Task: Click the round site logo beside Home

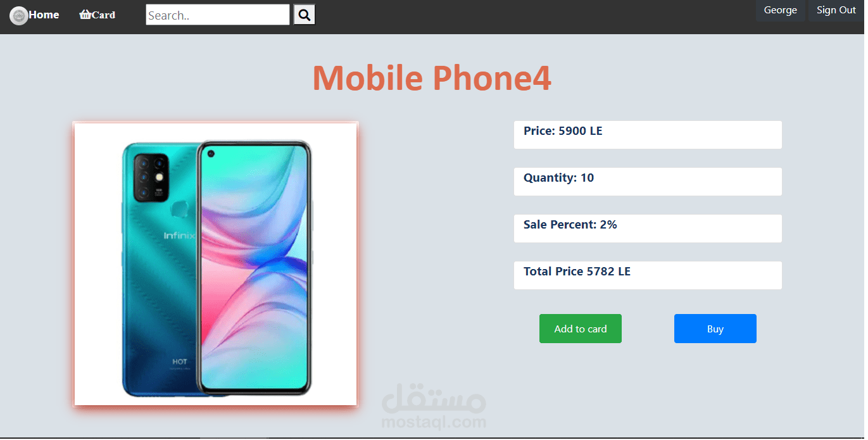Action: pos(19,16)
